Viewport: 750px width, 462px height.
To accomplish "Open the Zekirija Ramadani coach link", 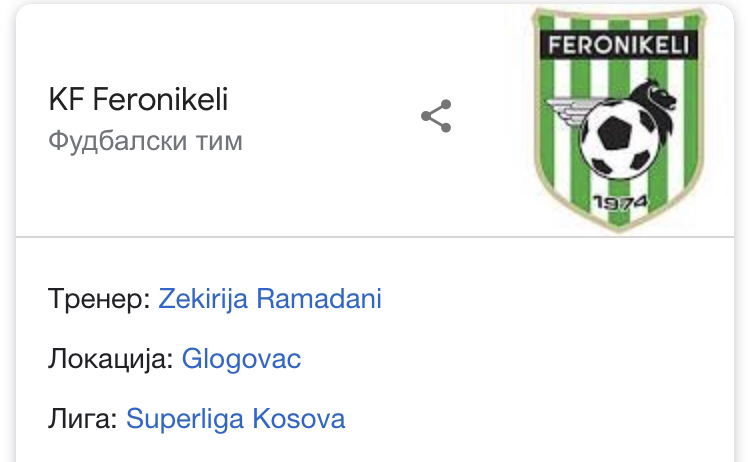I will coord(270,298).
